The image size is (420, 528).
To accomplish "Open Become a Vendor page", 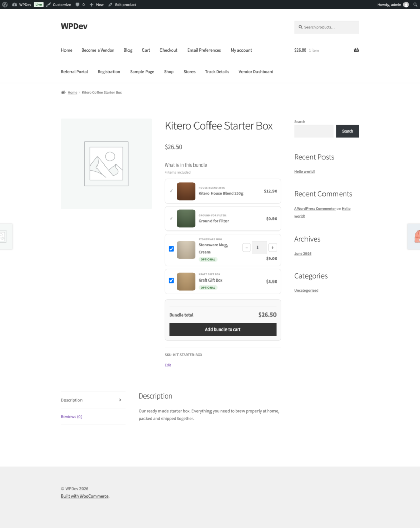I will 98,50.
